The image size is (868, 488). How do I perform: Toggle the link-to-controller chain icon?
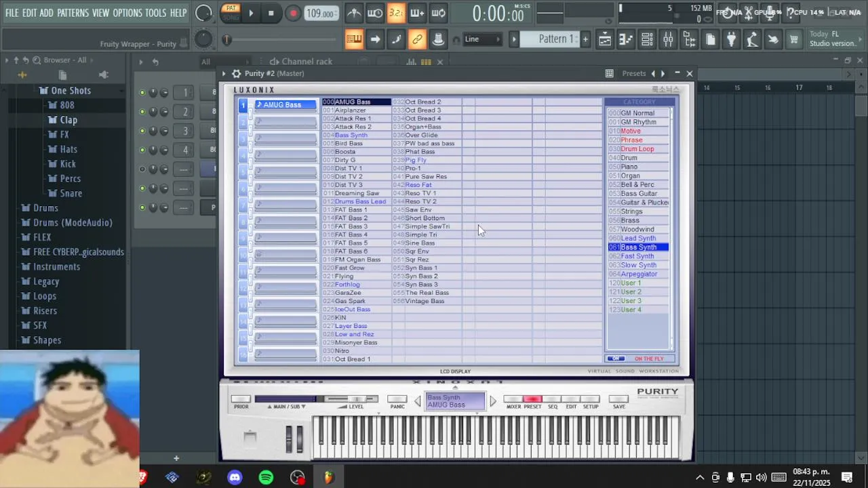[x=417, y=39]
